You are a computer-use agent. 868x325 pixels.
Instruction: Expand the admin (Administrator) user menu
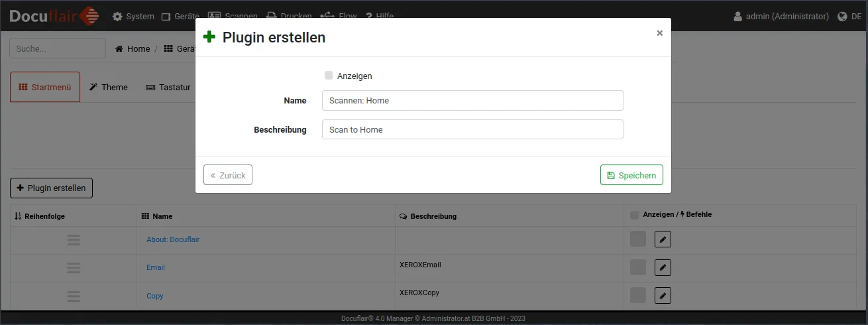pos(781,17)
